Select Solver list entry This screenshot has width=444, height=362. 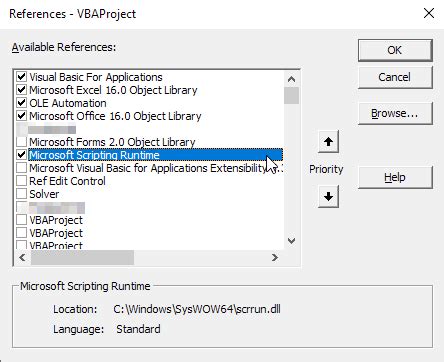tap(44, 194)
